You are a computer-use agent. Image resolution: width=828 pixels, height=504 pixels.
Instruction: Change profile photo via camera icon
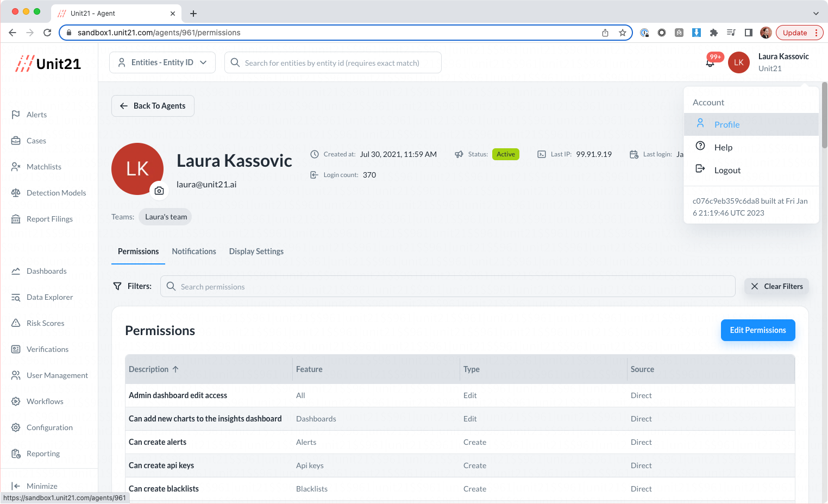pos(159,191)
